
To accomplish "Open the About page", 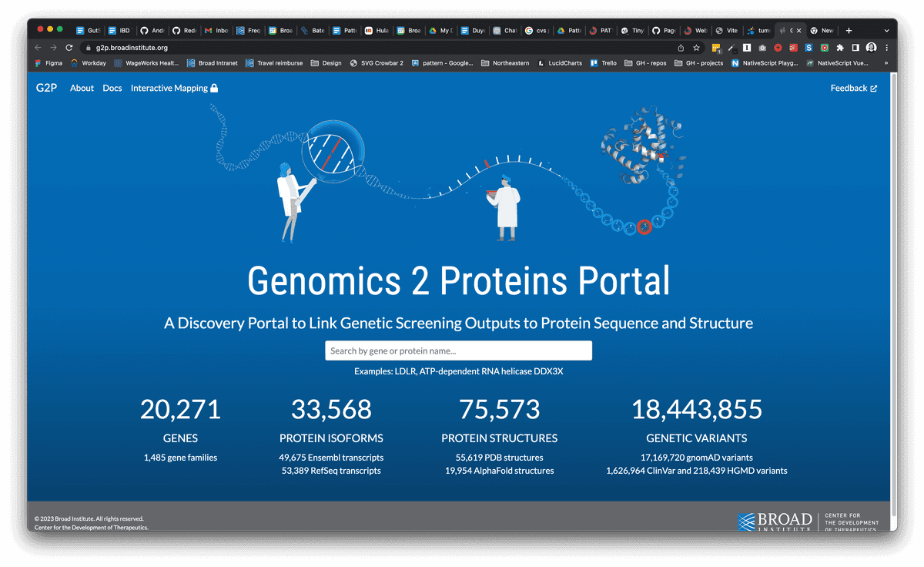I will click(x=82, y=88).
